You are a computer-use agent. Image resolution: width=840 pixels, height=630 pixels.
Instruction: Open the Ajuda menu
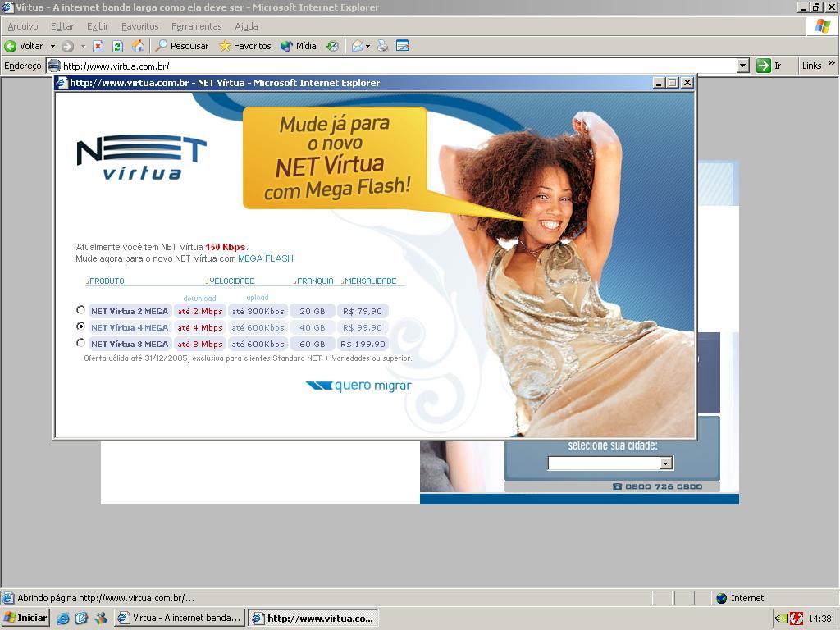pyautogui.click(x=246, y=26)
